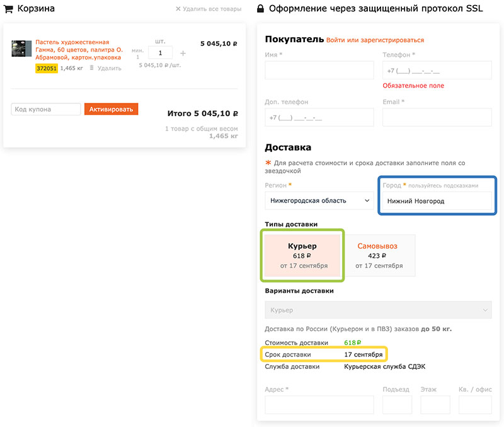Screen dimensions: 504x427
Task: Click the Email input field
Action: (x=437, y=117)
